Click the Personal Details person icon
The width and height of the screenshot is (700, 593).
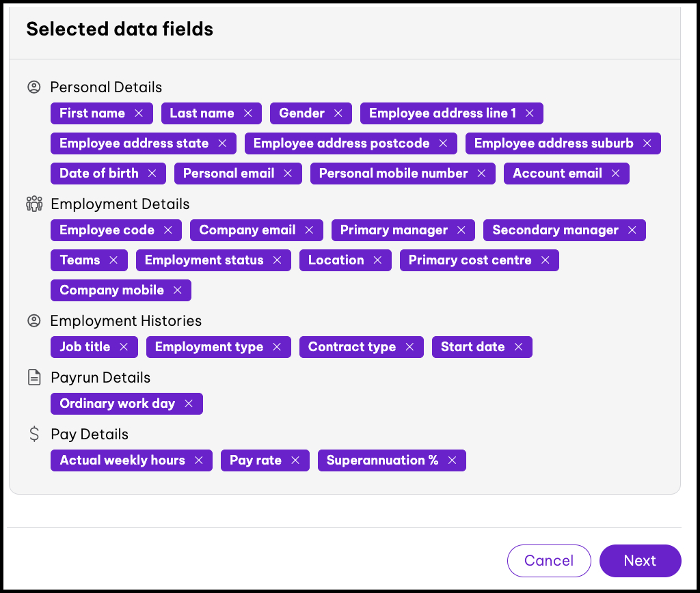pyautogui.click(x=33, y=87)
